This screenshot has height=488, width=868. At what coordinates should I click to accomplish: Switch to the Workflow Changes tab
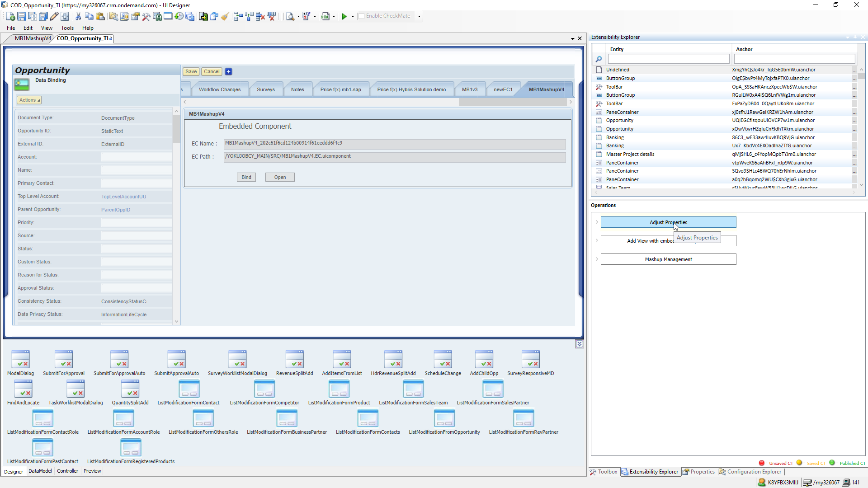220,90
